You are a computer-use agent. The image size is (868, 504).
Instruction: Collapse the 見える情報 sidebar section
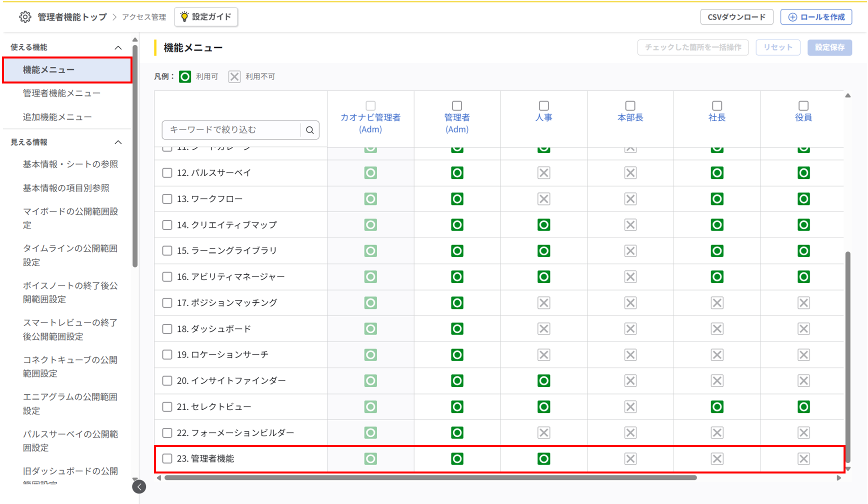point(118,142)
